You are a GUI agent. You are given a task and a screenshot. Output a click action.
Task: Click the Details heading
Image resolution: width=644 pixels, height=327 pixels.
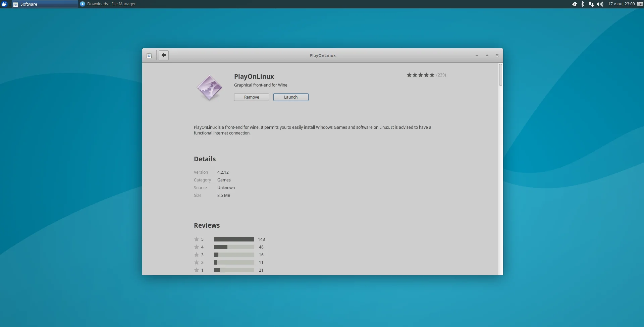point(205,159)
